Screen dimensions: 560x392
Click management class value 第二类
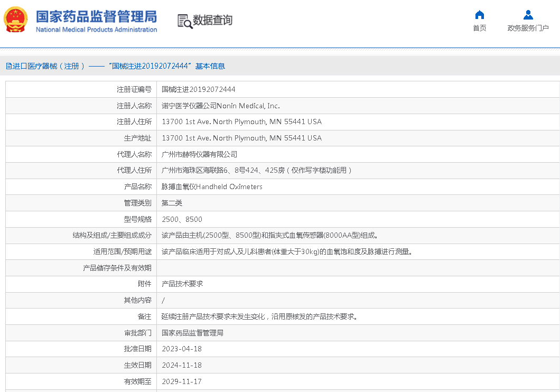172,203
